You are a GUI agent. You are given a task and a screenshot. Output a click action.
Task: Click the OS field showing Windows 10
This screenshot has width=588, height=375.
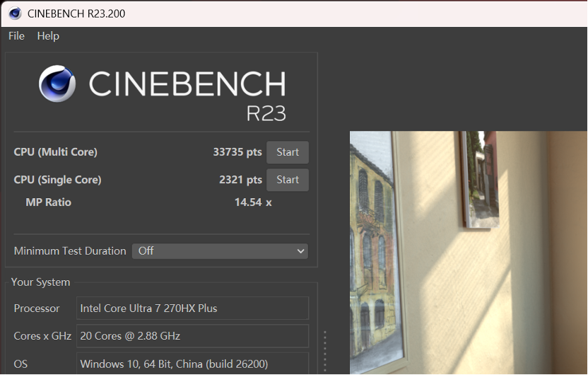(193, 364)
